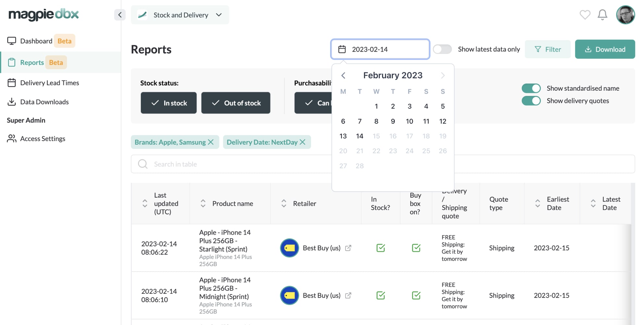Sort by Latest Date column
The image size is (644, 325).
pyautogui.click(x=593, y=203)
